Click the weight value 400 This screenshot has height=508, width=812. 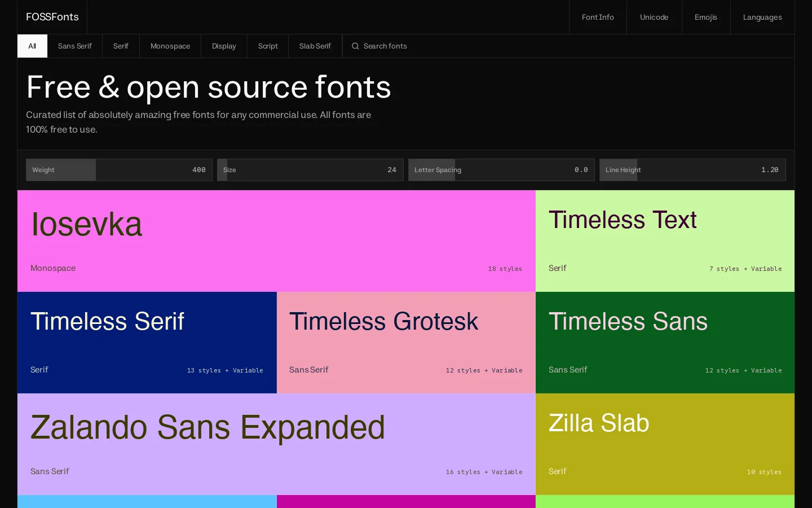click(199, 170)
